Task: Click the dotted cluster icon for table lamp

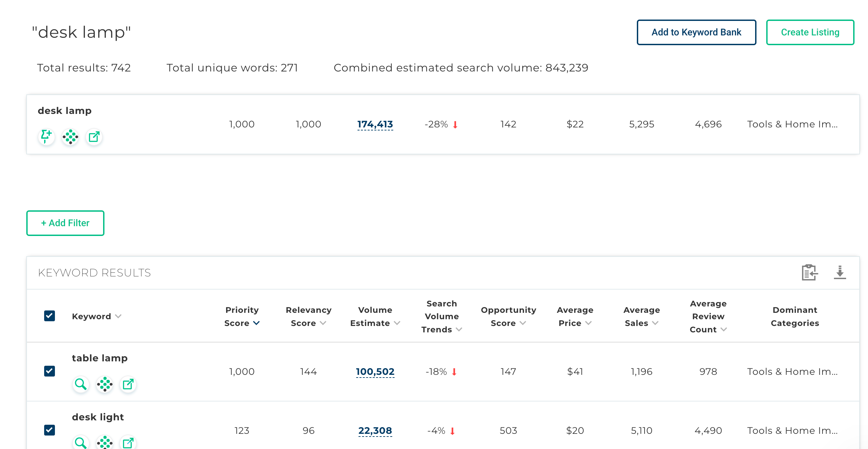Action: [104, 384]
